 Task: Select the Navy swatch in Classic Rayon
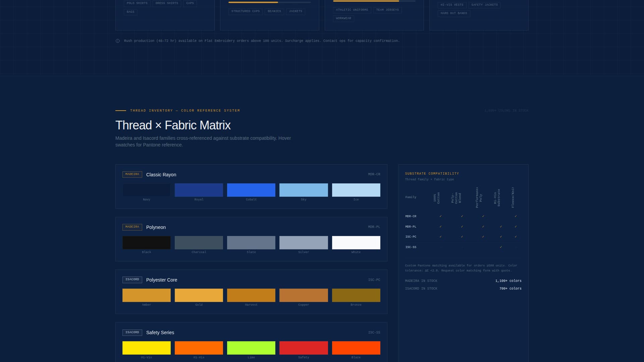coord(147,190)
